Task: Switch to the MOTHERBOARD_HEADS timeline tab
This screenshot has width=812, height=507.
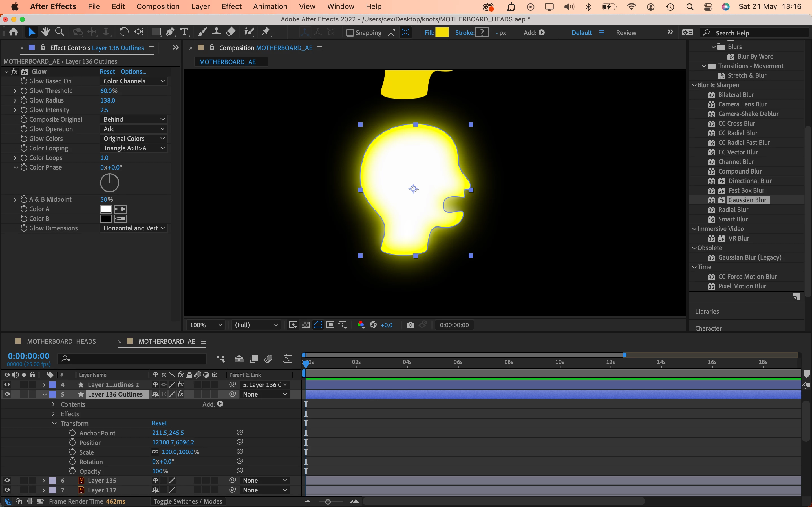Action: [61, 341]
